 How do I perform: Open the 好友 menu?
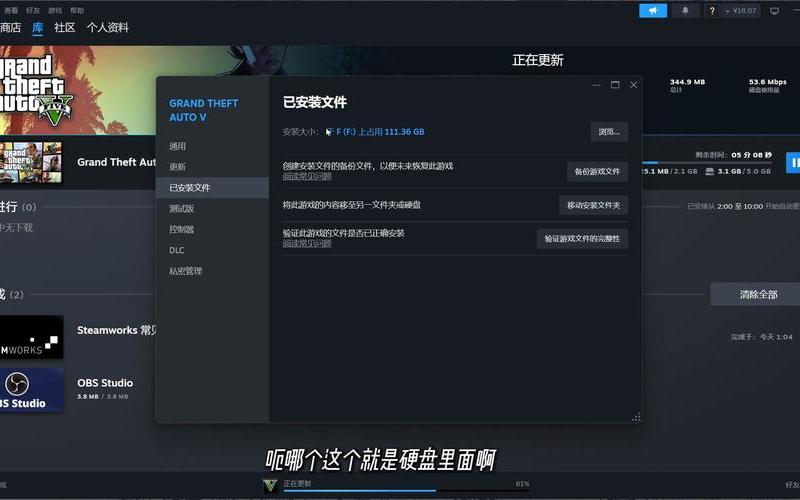[x=33, y=10]
